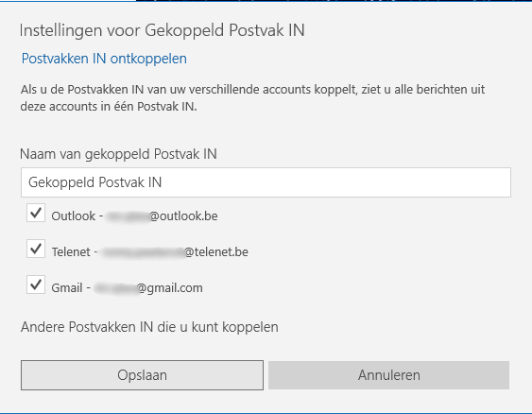Cancel the dialog via Annuleren

click(x=388, y=375)
